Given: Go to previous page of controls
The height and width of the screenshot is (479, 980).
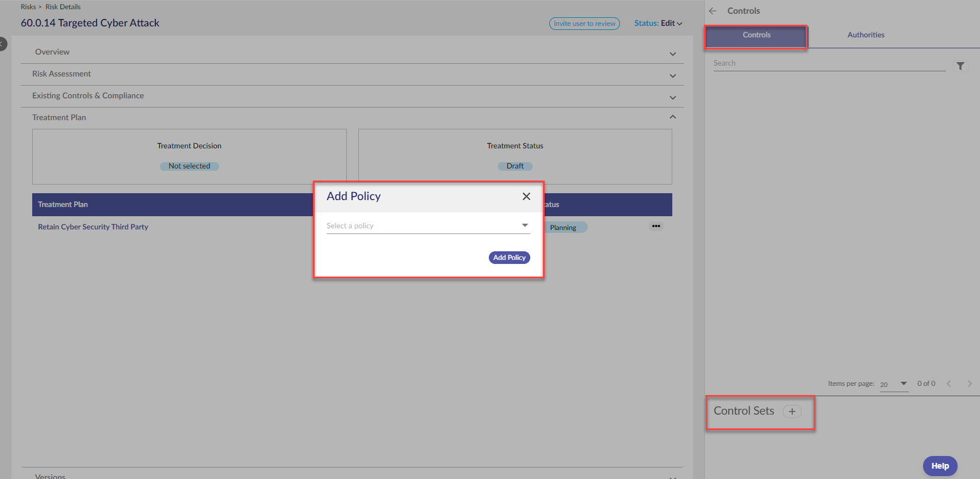Looking at the screenshot, I should pos(949,384).
